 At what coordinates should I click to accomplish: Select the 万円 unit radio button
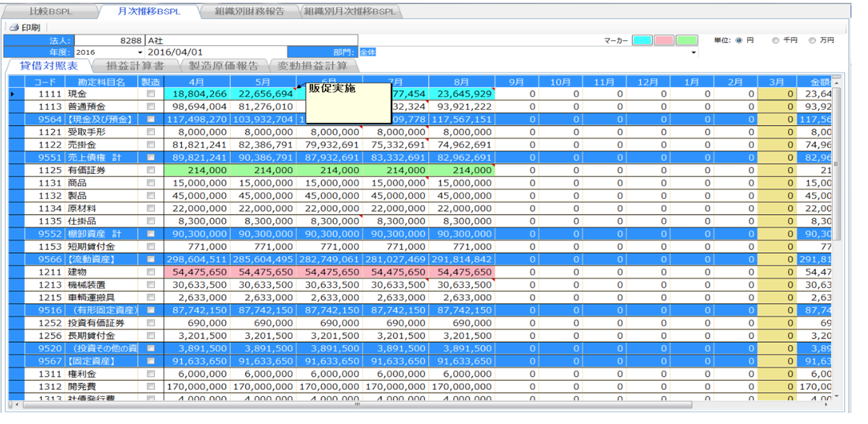[x=812, y=41]
